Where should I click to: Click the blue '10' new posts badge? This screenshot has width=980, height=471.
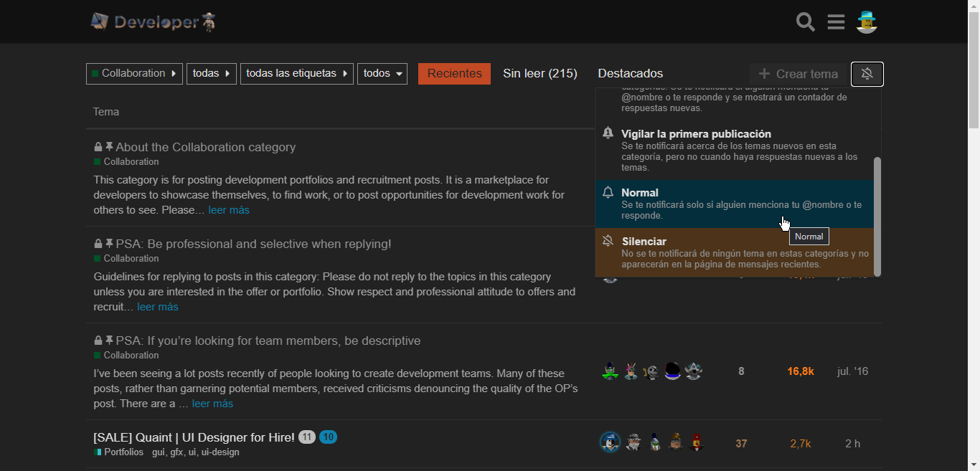pyautogui.click(x=328, y=437)
